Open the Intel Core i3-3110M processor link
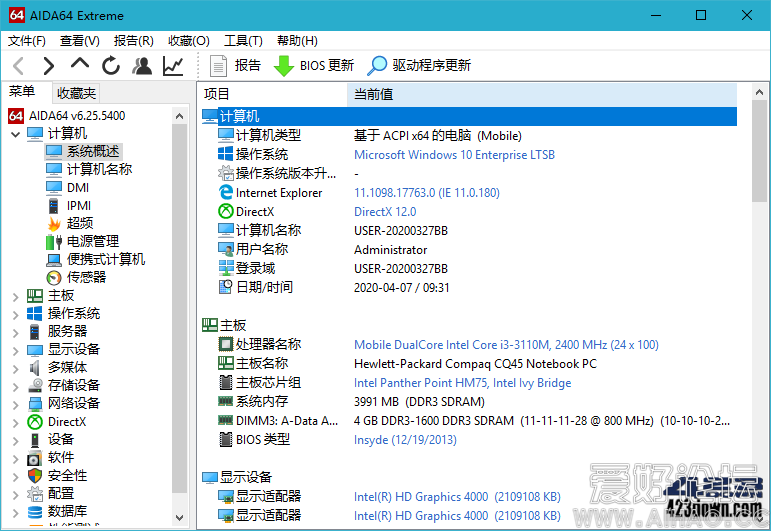The image size is (771, 531). click(x=506, y=345)
